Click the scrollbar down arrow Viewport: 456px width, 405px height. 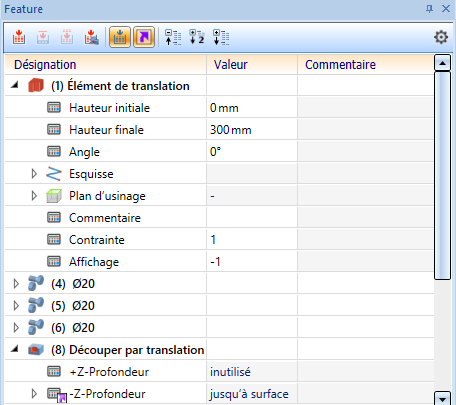click(x=443, y=399)
